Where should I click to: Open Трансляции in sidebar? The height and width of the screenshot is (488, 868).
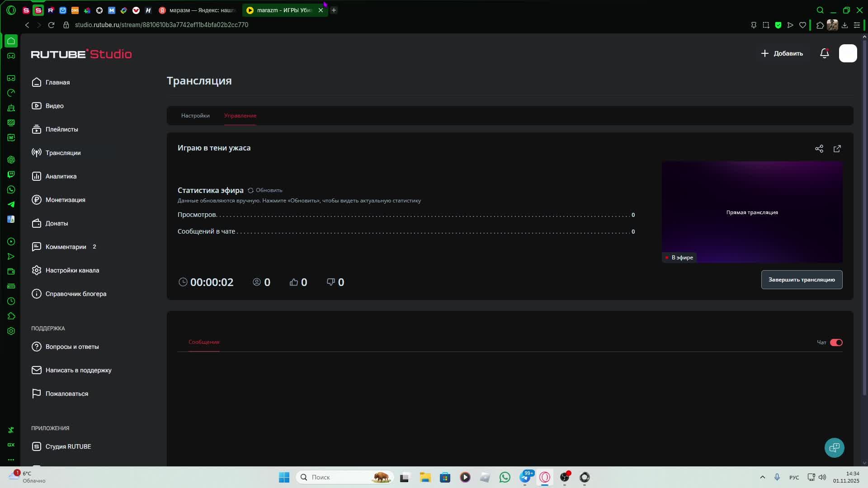point(62,153)
